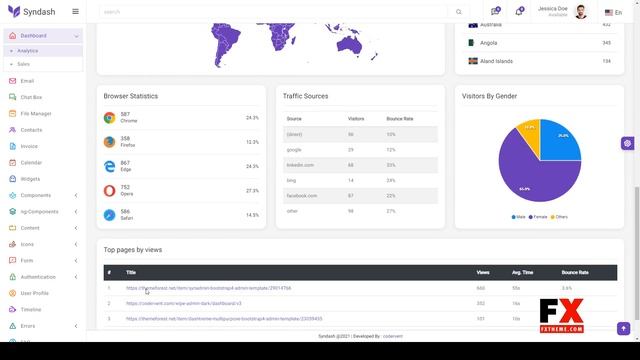This screenshot has height=360, width=640.
Task: Open File Manager from the sidebar
Action: coord(36,113)
